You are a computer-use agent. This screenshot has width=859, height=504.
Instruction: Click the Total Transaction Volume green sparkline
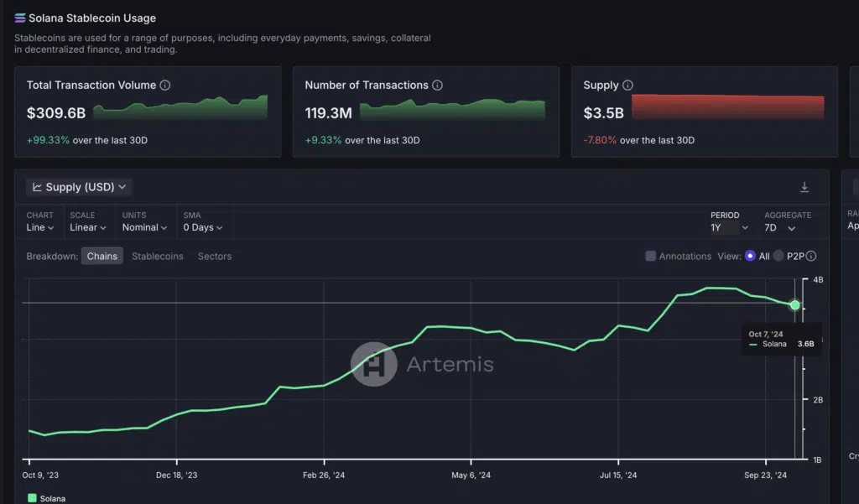[180, 107]
